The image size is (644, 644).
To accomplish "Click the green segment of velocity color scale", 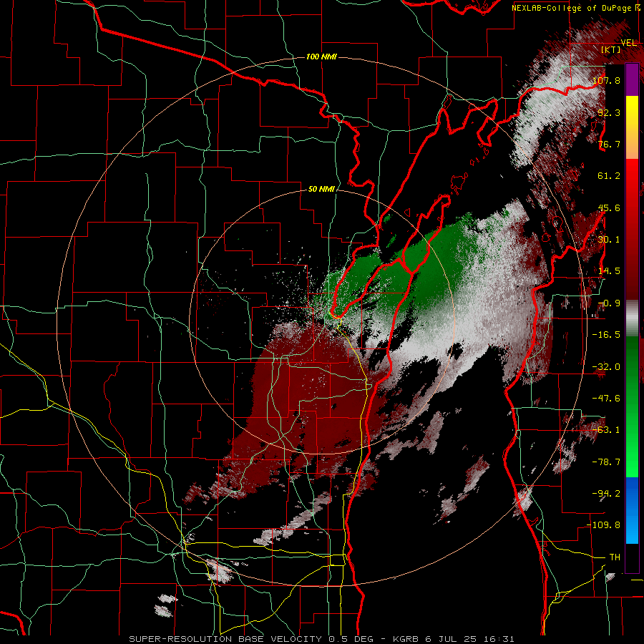I will [632, 406].
